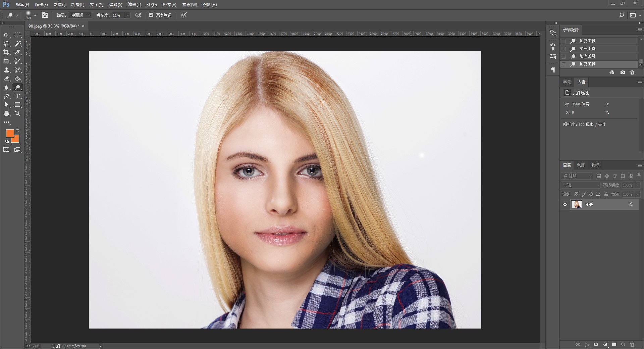Toggle pressure controls size button
The width and height of the screenshot is (644, 349).
(x=183, y=15)
